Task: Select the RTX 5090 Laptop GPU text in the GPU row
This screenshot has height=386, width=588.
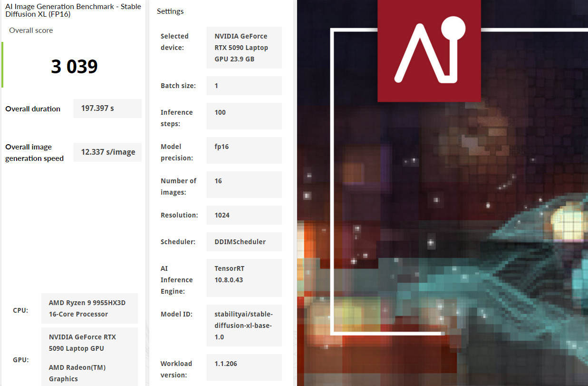Action: pyautogui.click(x=83, y=343)
